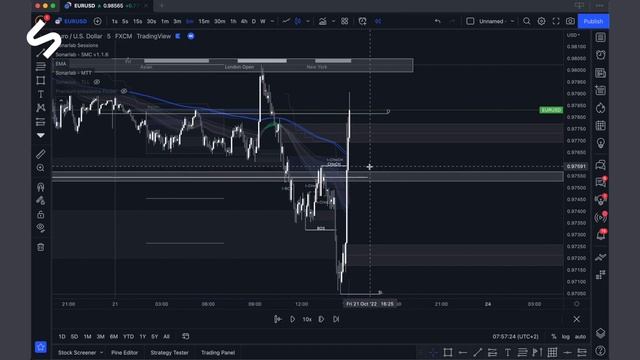Open the Indicators menu
Image resolution: width=640 pixels, height=360 pixels.
click(x=322, y=21)
